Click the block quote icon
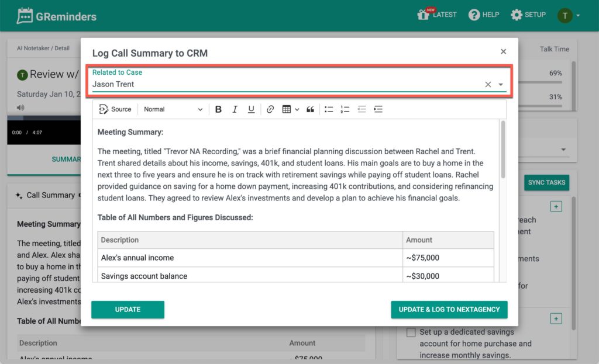Viewport: 599px width, 364px height. pos(310,109)
